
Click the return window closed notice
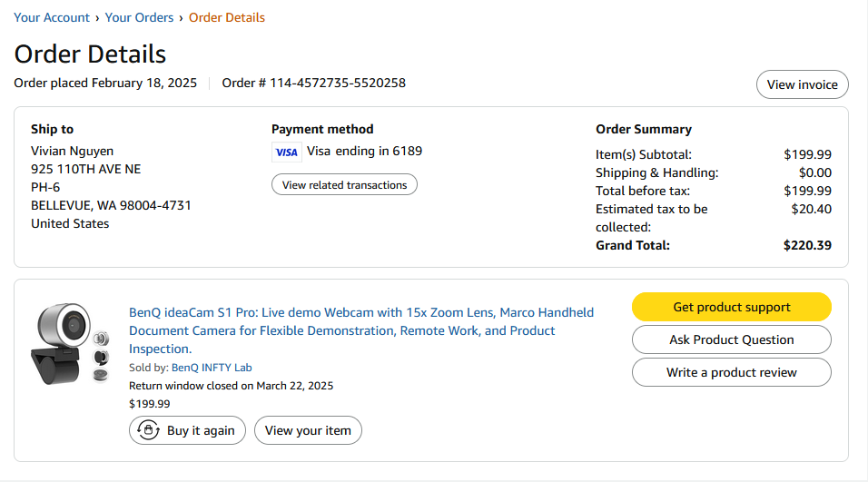point(231,386)
